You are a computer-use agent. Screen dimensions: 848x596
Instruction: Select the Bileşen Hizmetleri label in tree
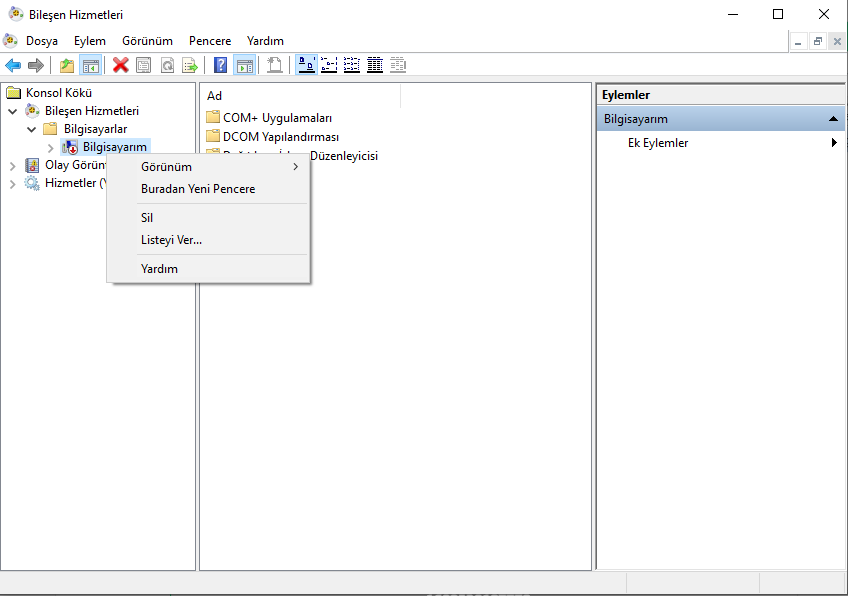[92, 111]
